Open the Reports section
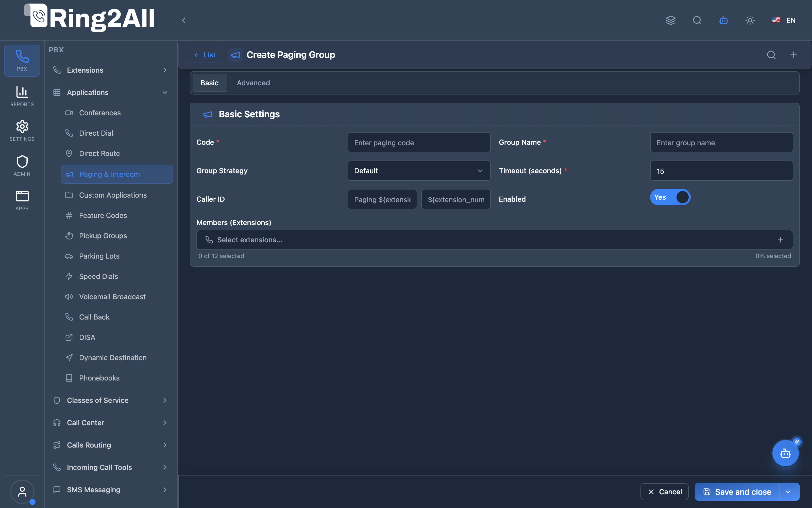812x508 pixels. pos(22,97)
